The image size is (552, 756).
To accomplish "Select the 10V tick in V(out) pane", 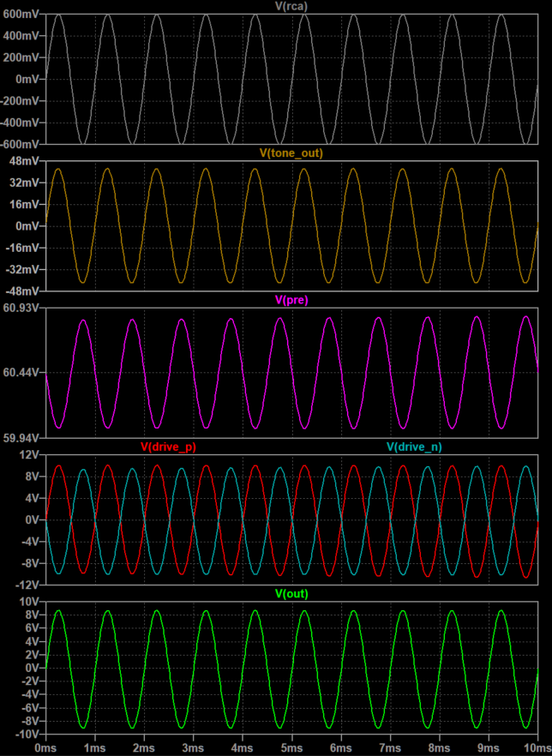I will tap(31, 603).
